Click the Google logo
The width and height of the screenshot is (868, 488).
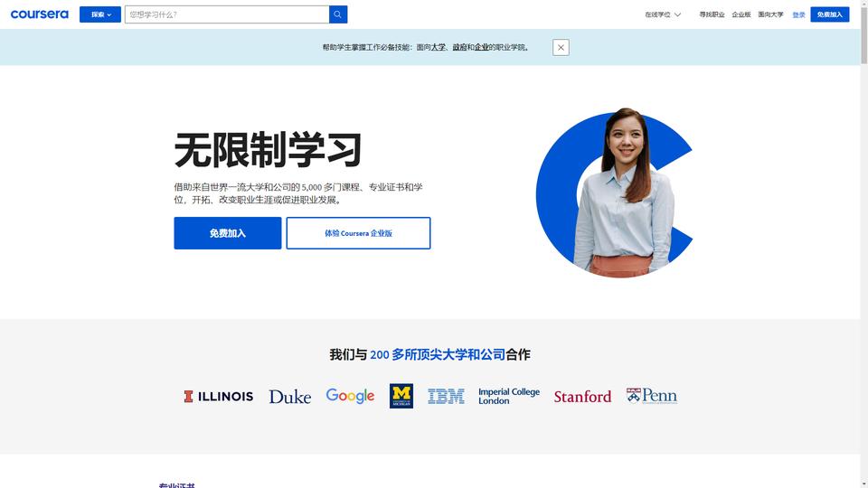click(x=350, y=396)
